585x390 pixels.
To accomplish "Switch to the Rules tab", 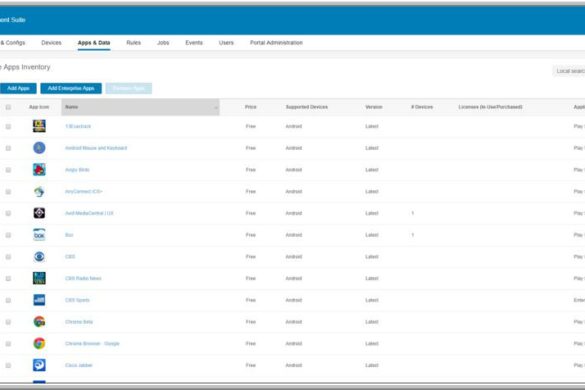I will tap(134, 43).
